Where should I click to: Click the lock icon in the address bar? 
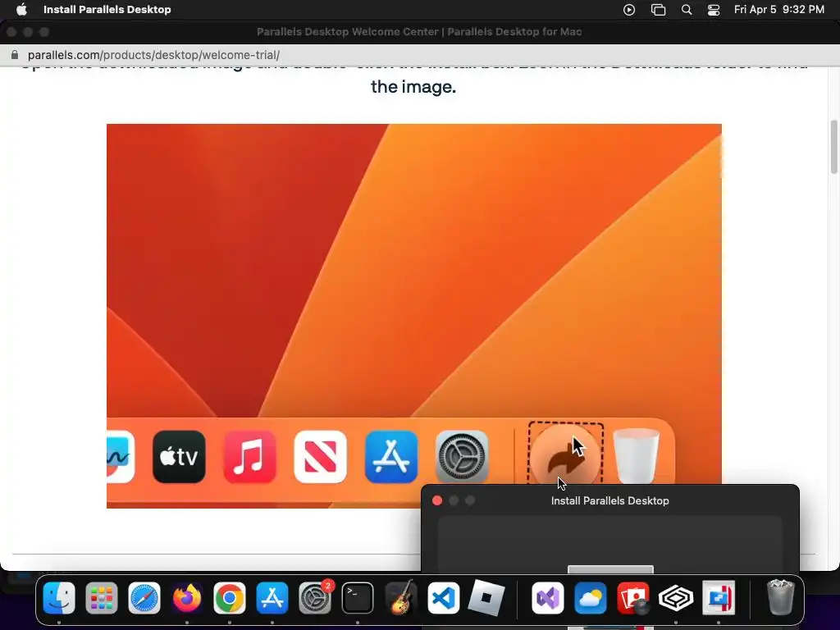[x=15, y=55]
